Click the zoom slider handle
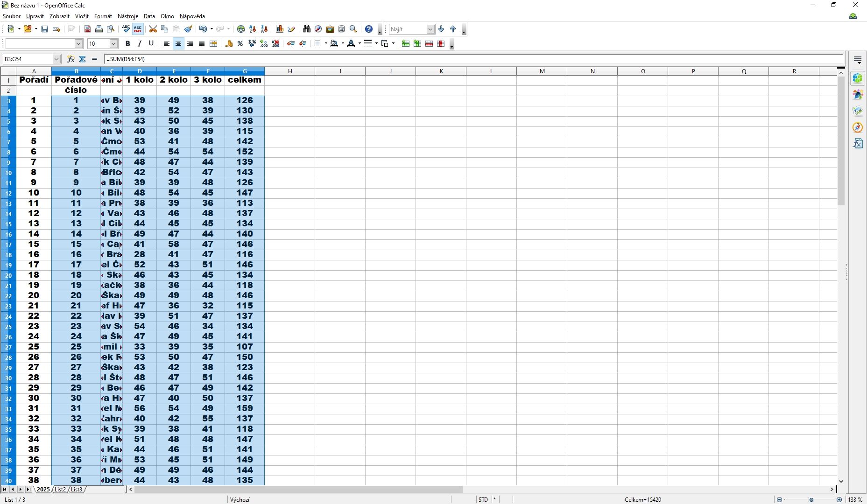Image resolution: width=867 pixels, height=504 pixels. point(811,499)
